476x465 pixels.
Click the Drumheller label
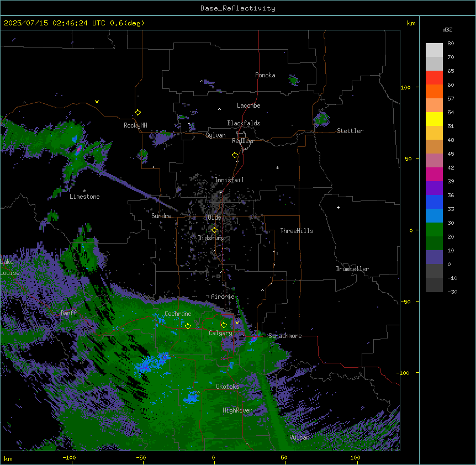[x=352, y=269]
